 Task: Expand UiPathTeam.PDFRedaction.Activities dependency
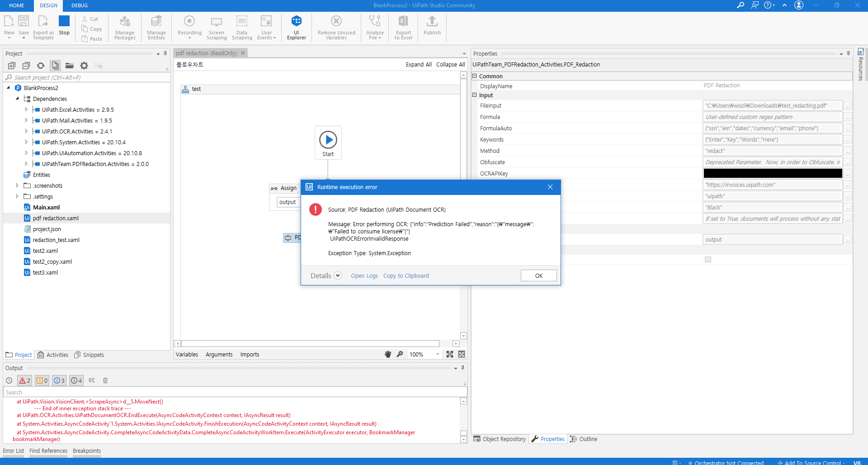(x=26, y=164)
